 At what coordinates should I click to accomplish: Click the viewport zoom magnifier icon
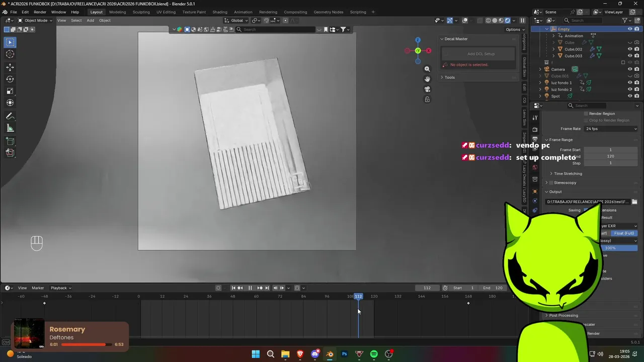pyautogui.click(x=427, y=69)
